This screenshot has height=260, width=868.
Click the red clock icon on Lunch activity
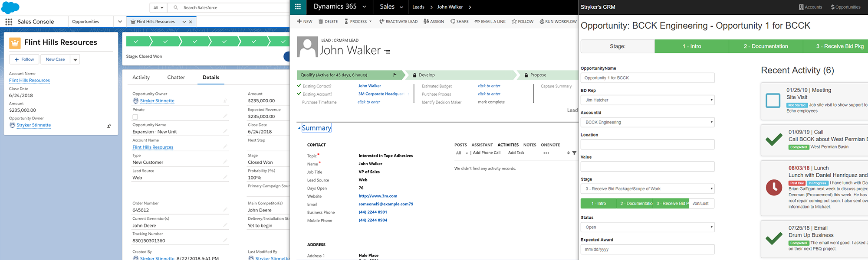point(774,188)
